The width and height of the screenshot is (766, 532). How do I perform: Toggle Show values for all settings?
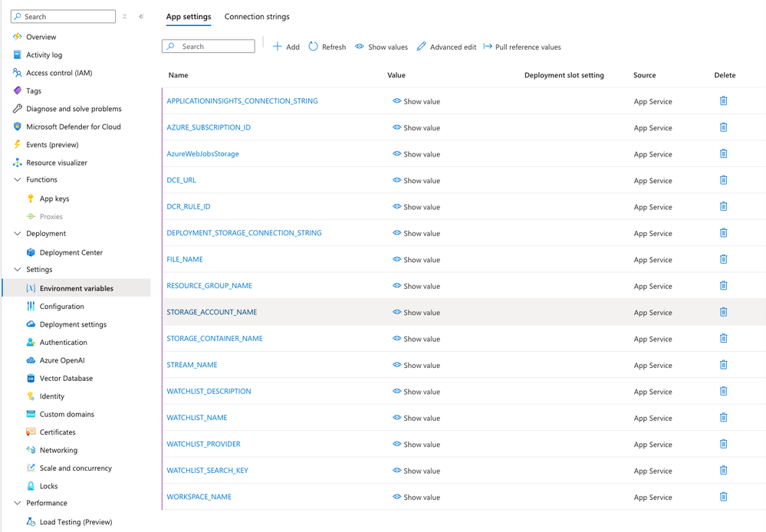[x=381, y=47]
